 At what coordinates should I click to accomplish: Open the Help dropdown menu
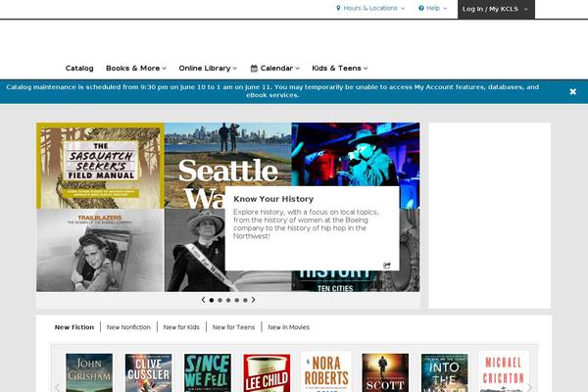433,8
